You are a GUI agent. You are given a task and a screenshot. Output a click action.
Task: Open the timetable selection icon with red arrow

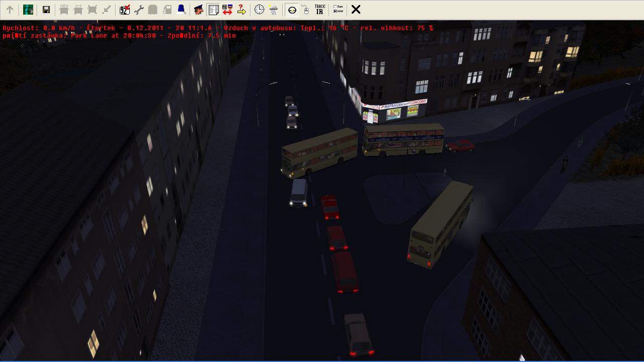tap(125, 10)
